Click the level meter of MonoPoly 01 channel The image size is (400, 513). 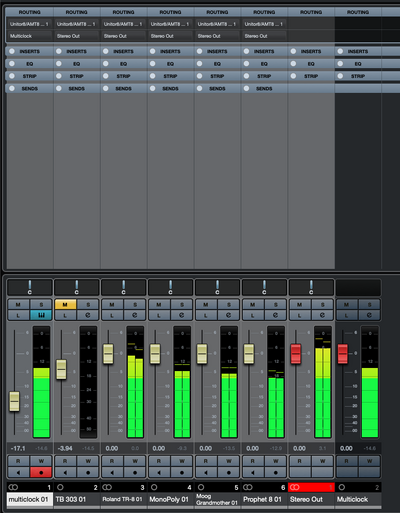[x=182, y=382]
